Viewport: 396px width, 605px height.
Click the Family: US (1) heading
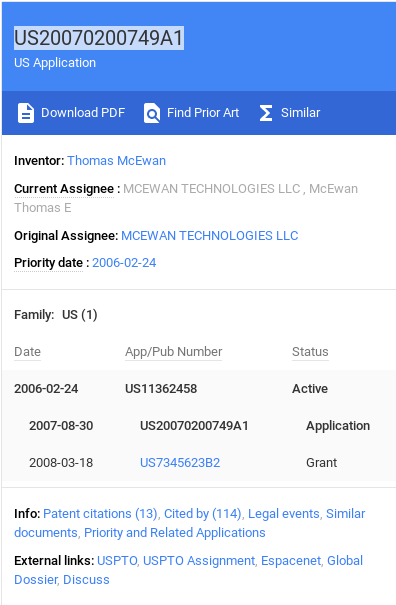[x=56, y=315]
